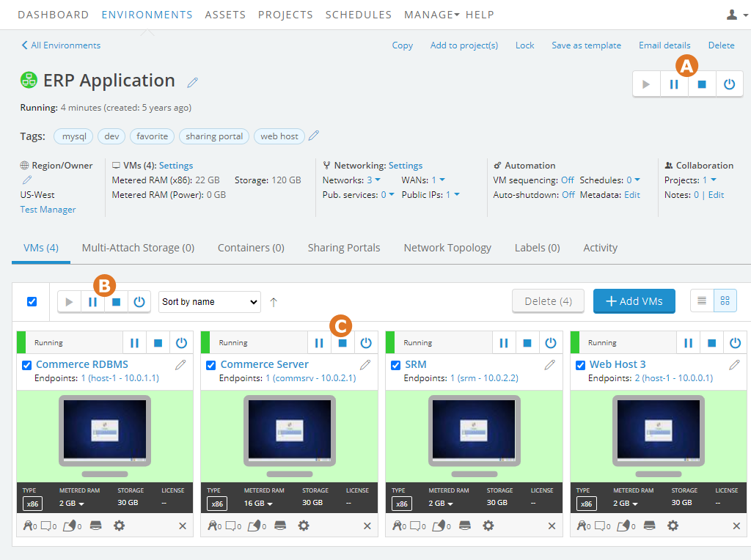
Task: Toggle Auto-shutdown Off link
Action: click(568, 195)
